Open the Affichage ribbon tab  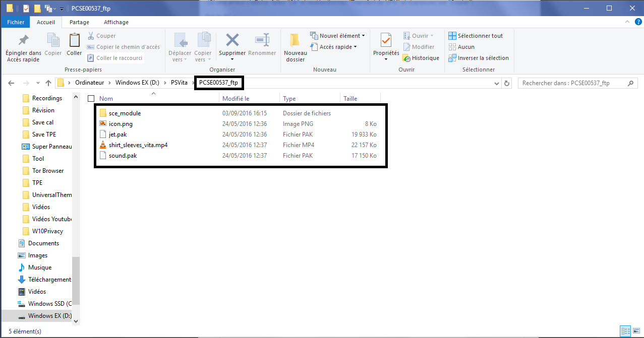point(116,22)
